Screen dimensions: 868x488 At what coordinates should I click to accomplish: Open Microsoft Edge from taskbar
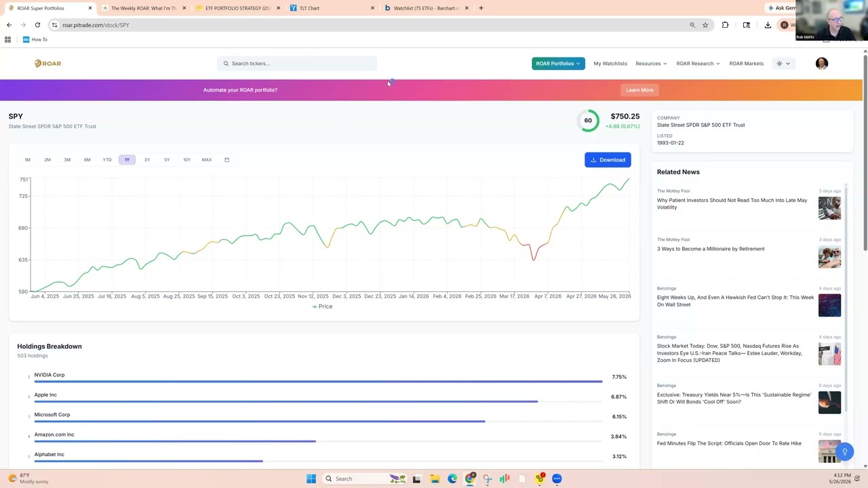[x=452, y=479]
